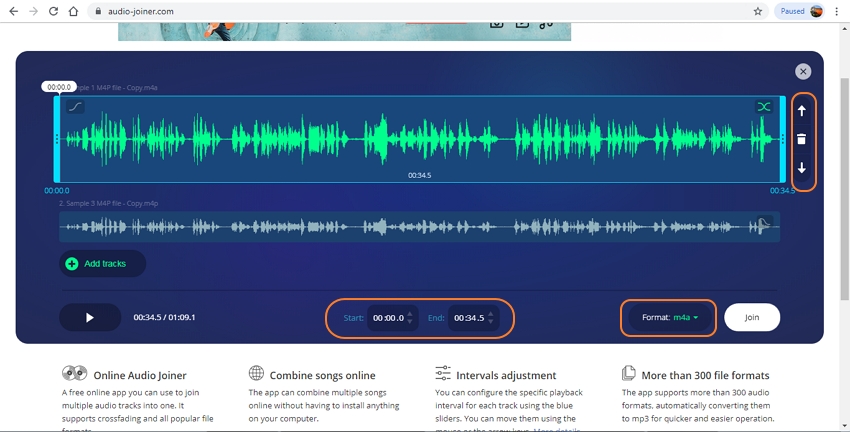Image resolution: width=850 pixels, height=432 pixels.
Task: Go back to previous page in browser
Action: (x=14, y=11)
